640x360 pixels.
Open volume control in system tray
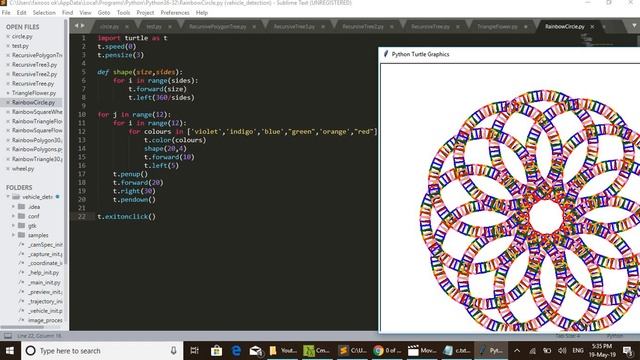tap(562, 351)
